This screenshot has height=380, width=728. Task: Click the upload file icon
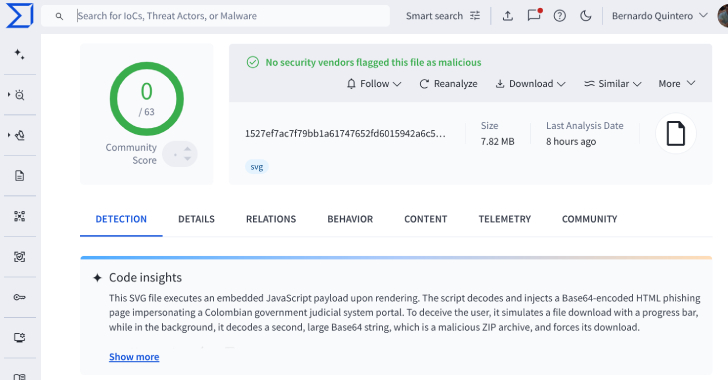[x=508, y=16]
